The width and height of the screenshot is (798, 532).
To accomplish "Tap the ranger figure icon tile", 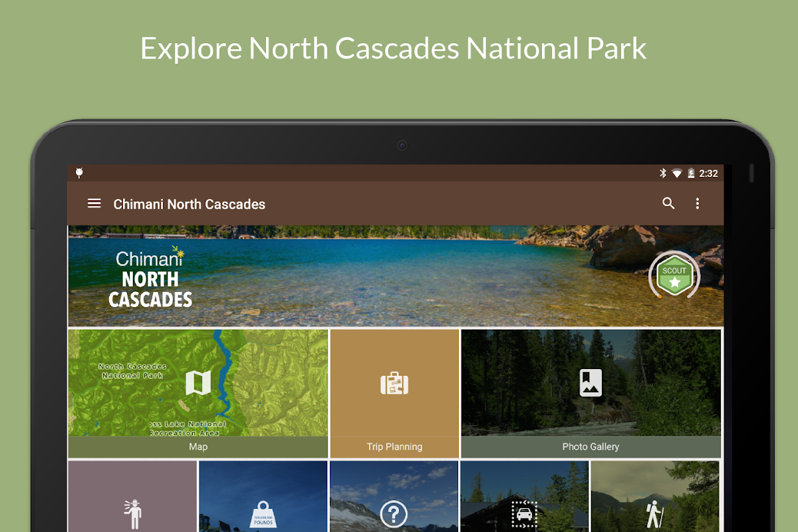I will pyautogui.click(x=132, y=497).
